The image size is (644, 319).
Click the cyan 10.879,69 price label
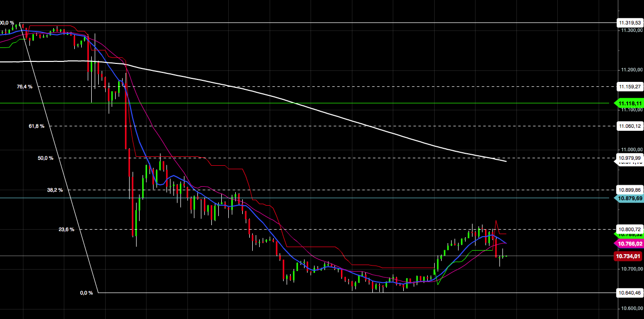[x=629, y=198]
